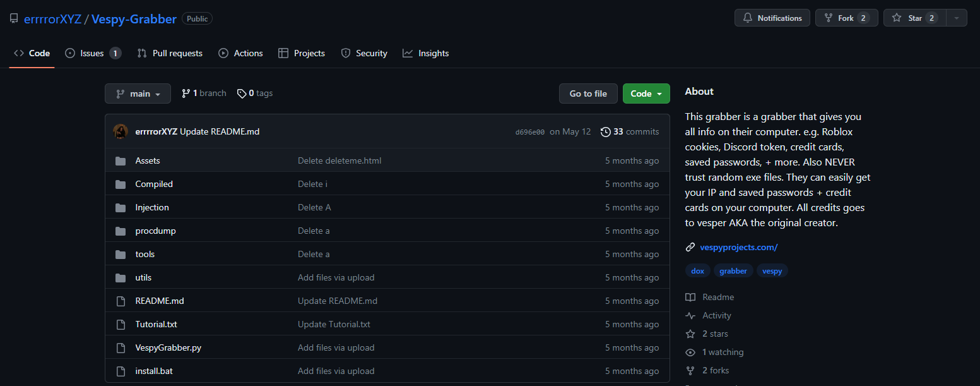Click the branch icon next to 1 branch
The width and height of the screenshot is (980, 386).
tap(186, 93)
